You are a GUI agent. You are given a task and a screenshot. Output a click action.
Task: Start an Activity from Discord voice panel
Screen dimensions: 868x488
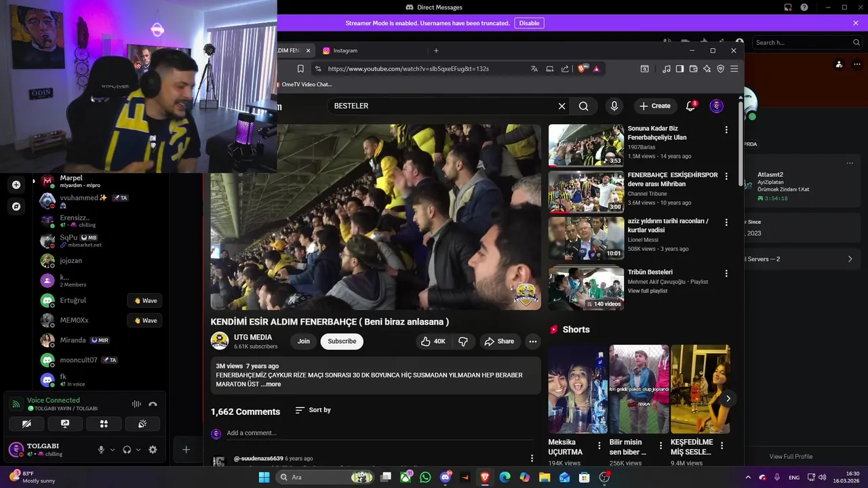point(104,424)
